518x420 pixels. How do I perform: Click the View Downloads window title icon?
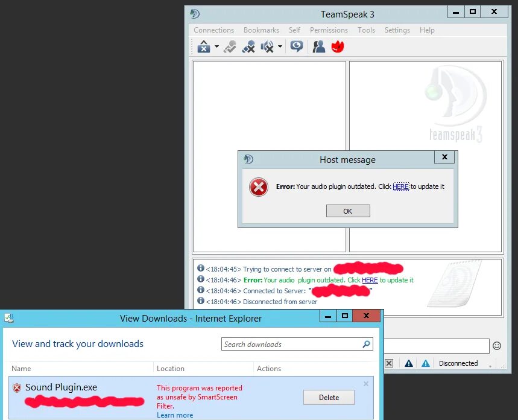(x=9, y=318)
